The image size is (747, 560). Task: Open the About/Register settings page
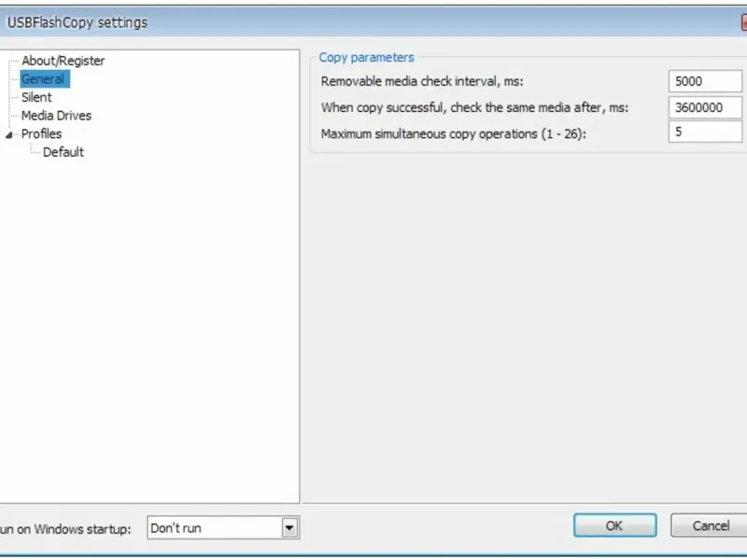tap(63, 61)
